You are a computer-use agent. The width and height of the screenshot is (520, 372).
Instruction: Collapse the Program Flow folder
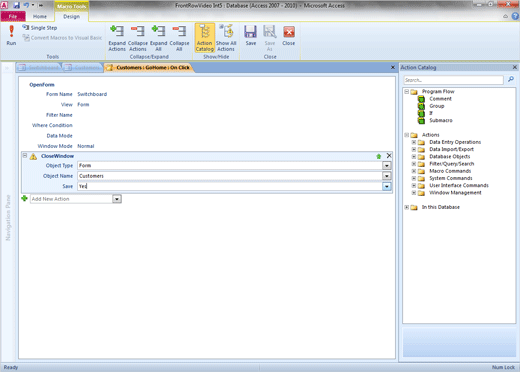tap(407, 91)
